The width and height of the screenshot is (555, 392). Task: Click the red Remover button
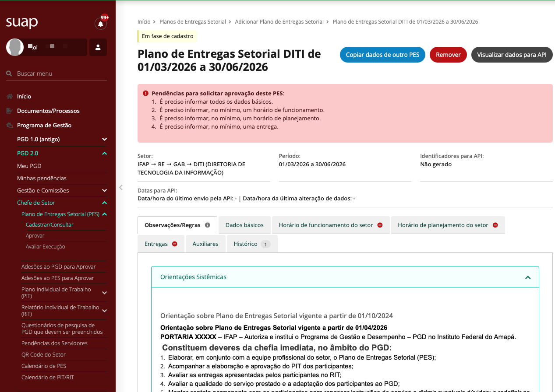448,55
